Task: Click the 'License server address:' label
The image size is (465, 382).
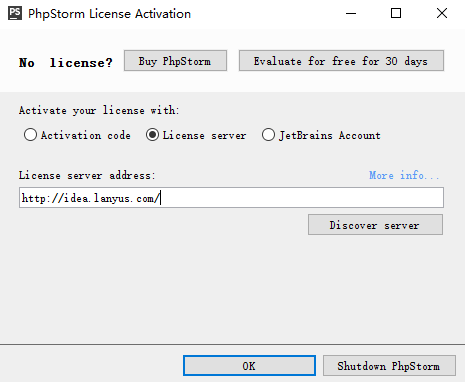Action: 87,175
